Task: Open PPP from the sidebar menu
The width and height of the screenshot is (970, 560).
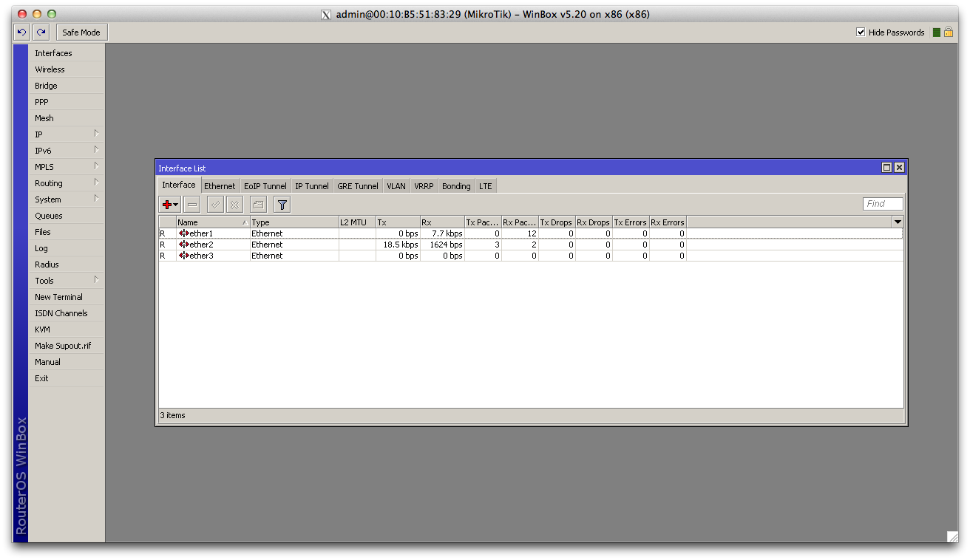Action: (67, 102)
